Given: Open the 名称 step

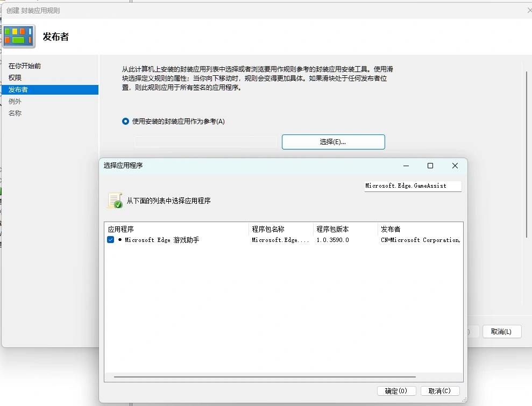Looking at the screenshot, I should pyautogui.click(x=15, y=113).
